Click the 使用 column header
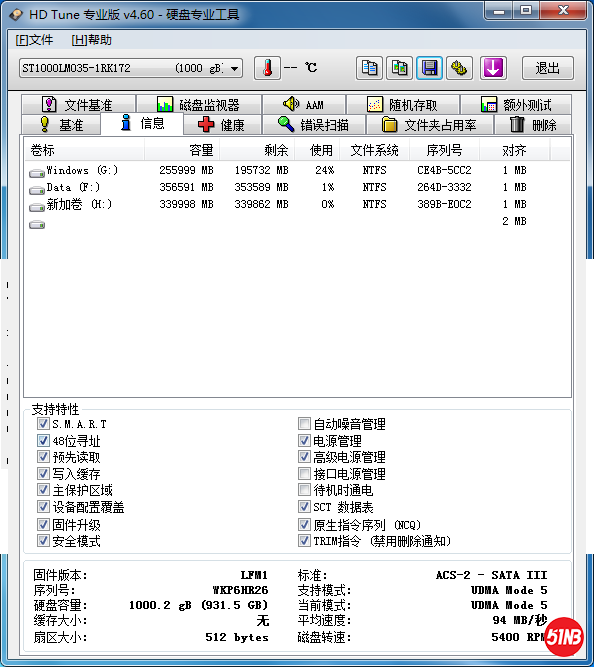Screen dimensions: 594x667 click(317, 150)
